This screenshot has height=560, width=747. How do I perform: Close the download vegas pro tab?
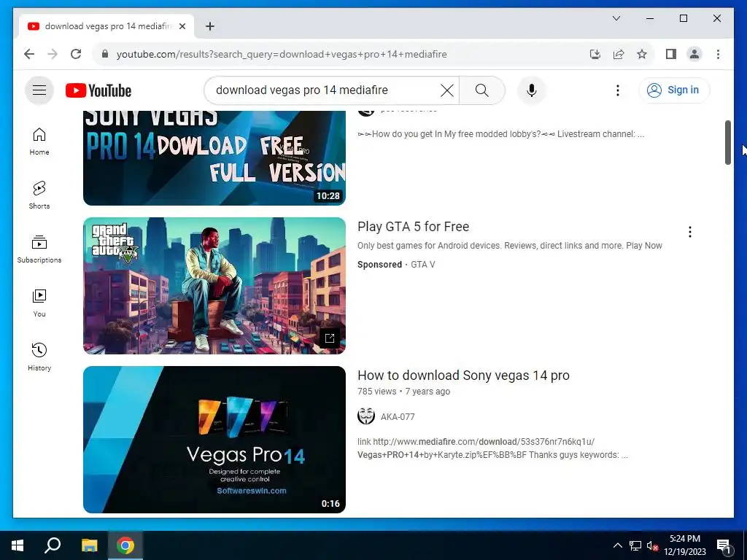tap(182, 26)
